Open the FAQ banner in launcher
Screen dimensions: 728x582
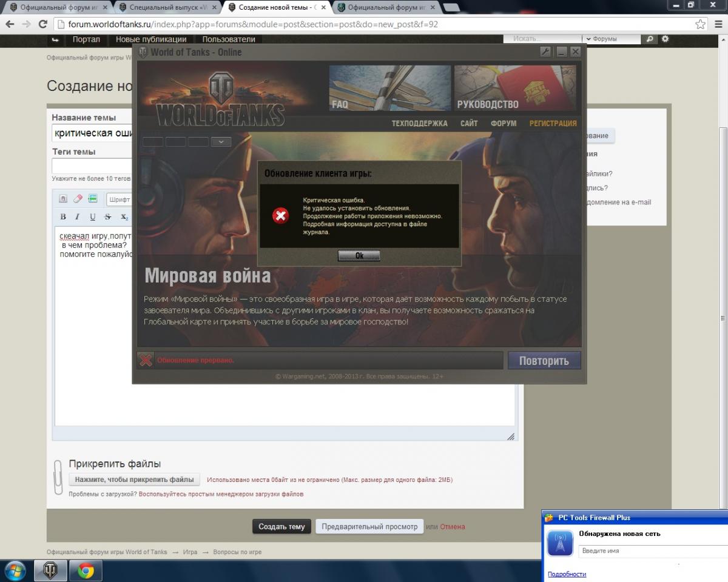pos(390,88)
